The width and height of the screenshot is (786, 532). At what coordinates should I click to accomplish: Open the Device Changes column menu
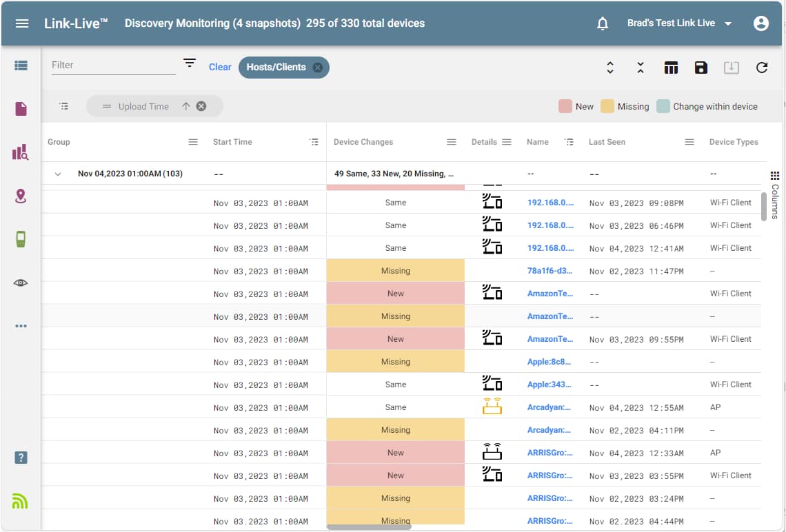(452, 142)
